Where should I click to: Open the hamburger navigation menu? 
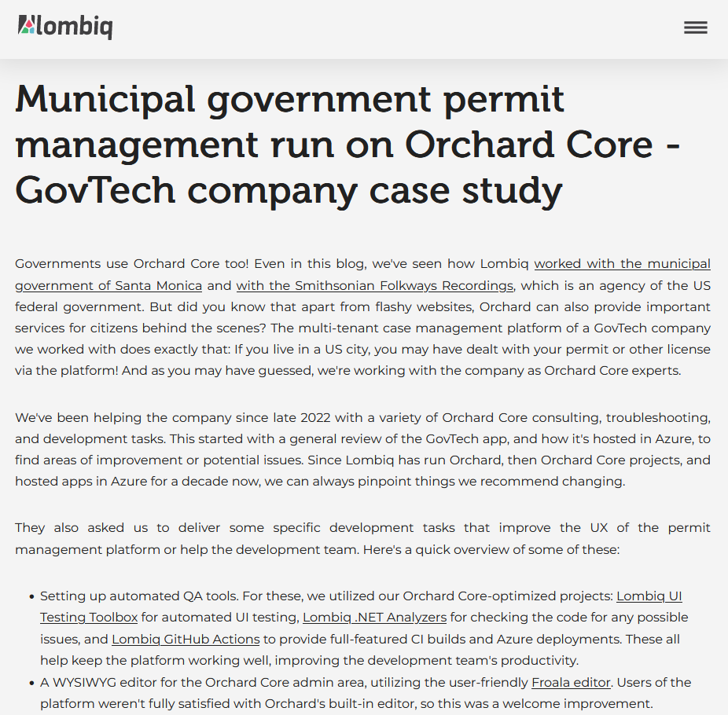point(696,27)
